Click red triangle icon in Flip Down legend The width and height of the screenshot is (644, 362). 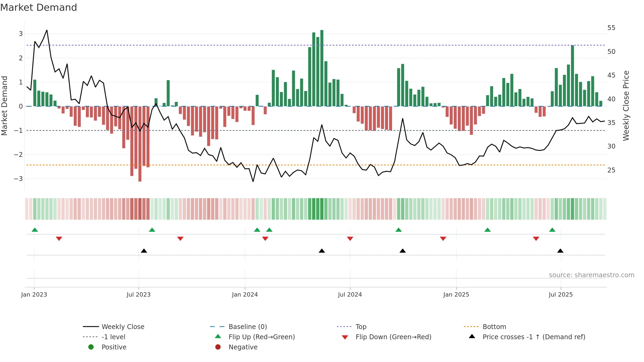point(345,337)
